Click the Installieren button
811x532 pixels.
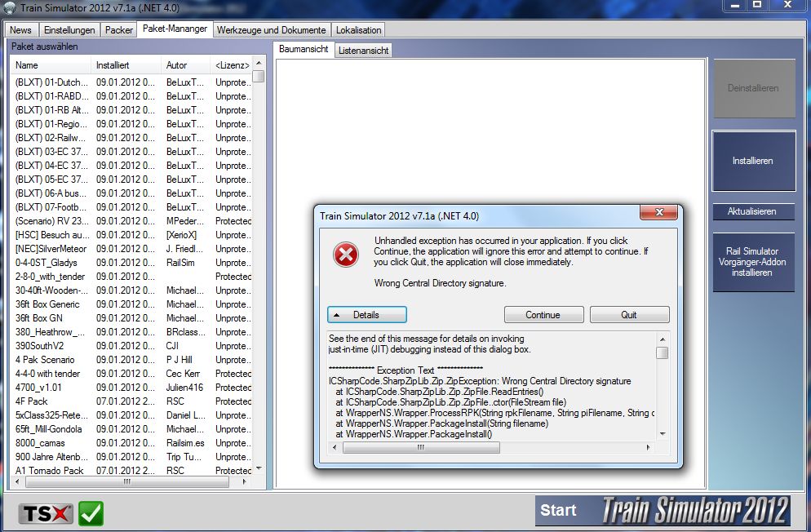point(754,161)
